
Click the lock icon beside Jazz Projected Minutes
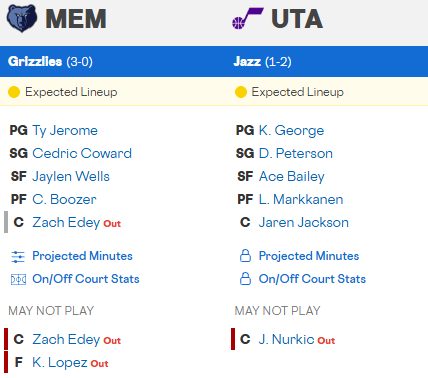[x=245, y=256]
